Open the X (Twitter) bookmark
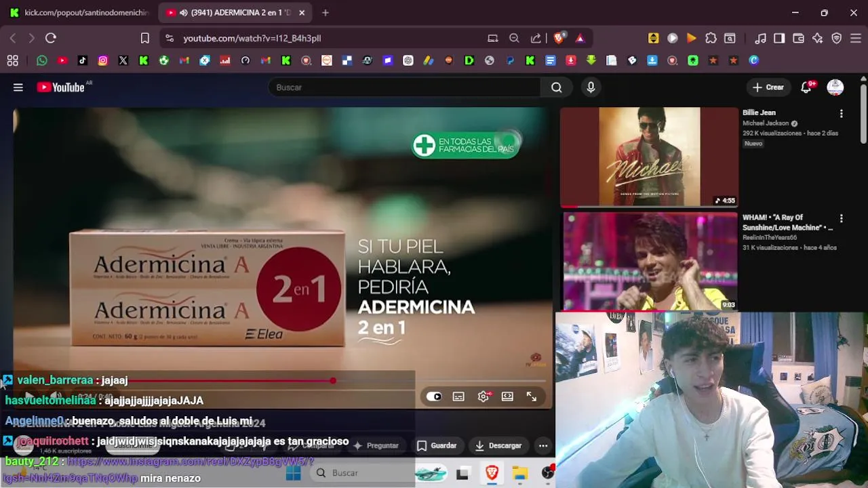This screenshot has width=868, height=488. click(x=123, y=60)
